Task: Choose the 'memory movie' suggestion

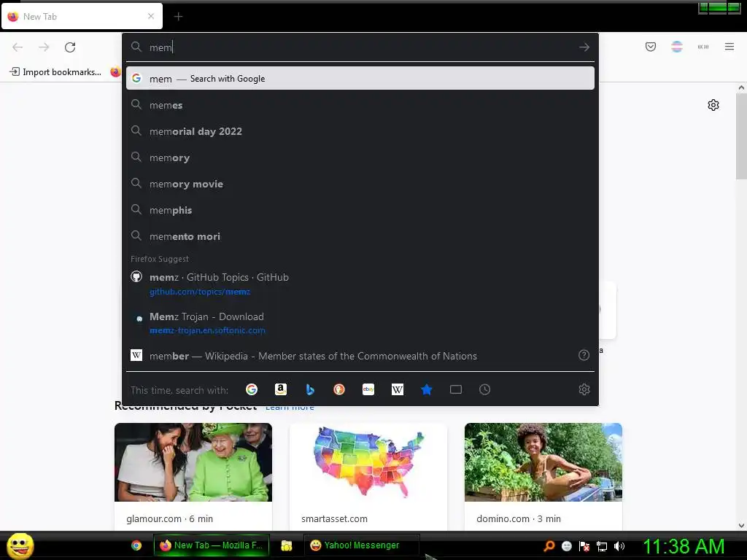Action: (x=360, y=183)
